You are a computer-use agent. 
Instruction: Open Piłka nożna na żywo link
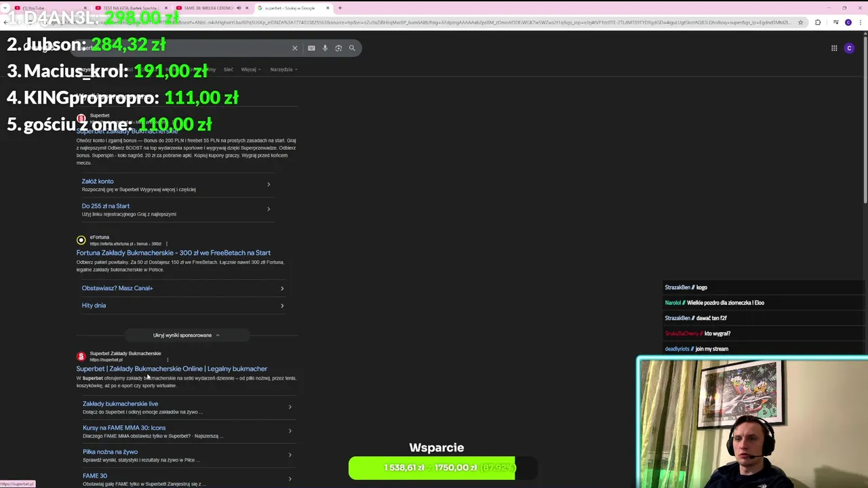(110, 452)
